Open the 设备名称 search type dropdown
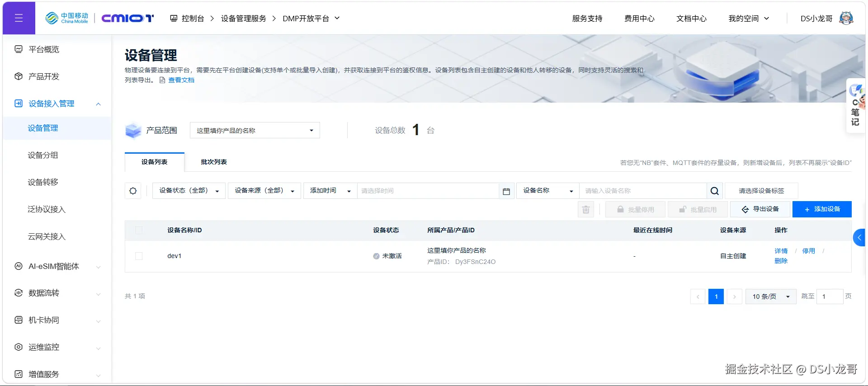The image size is (868, 386). 548,191
